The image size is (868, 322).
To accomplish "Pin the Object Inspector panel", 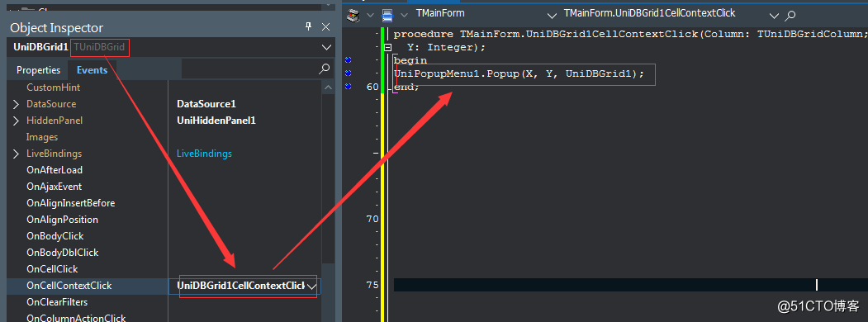I will [x=309, y=26].
